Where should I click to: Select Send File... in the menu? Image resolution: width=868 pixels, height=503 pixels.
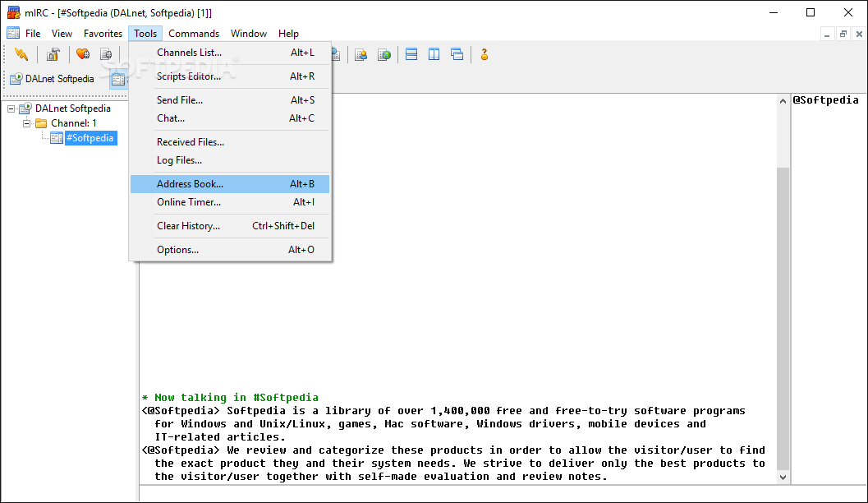230,100
